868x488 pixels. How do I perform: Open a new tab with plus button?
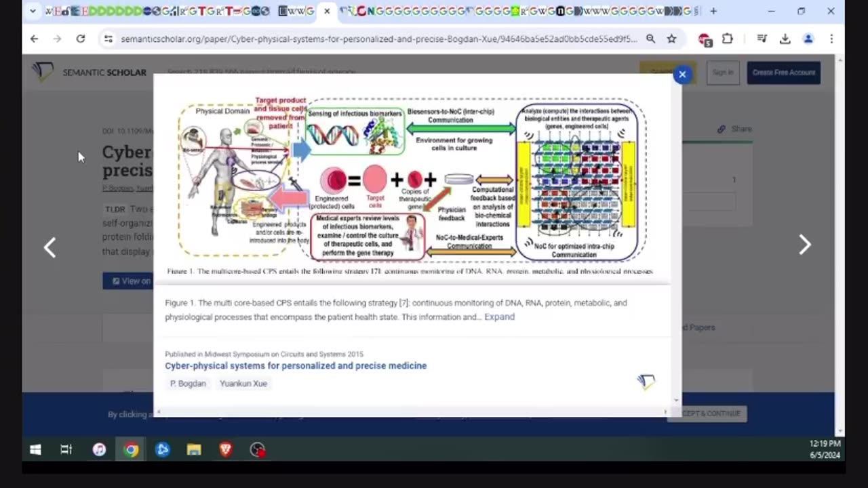tap(713, 11)
